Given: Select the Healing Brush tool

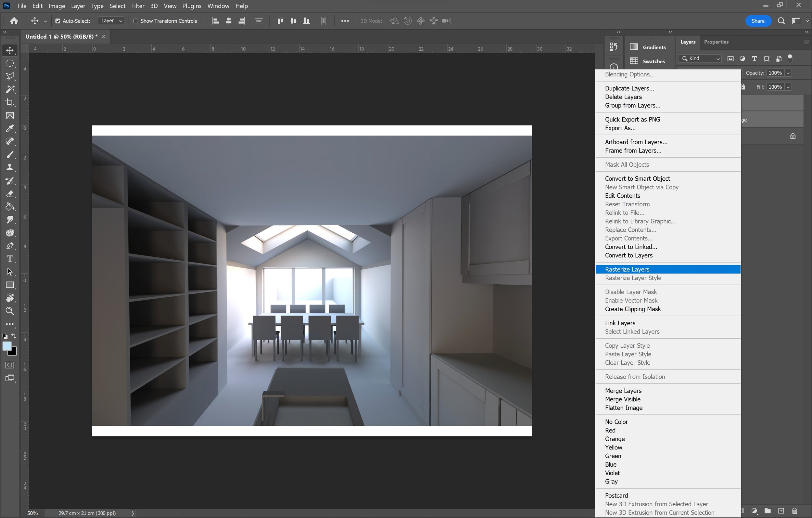Looking at the screenshot, I should tap(10, 141).
